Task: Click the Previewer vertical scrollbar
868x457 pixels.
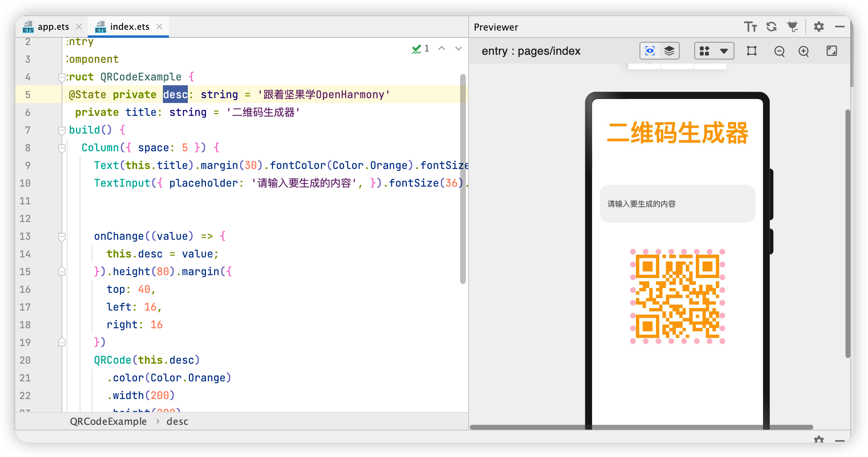Action: [x=847, y=233]
